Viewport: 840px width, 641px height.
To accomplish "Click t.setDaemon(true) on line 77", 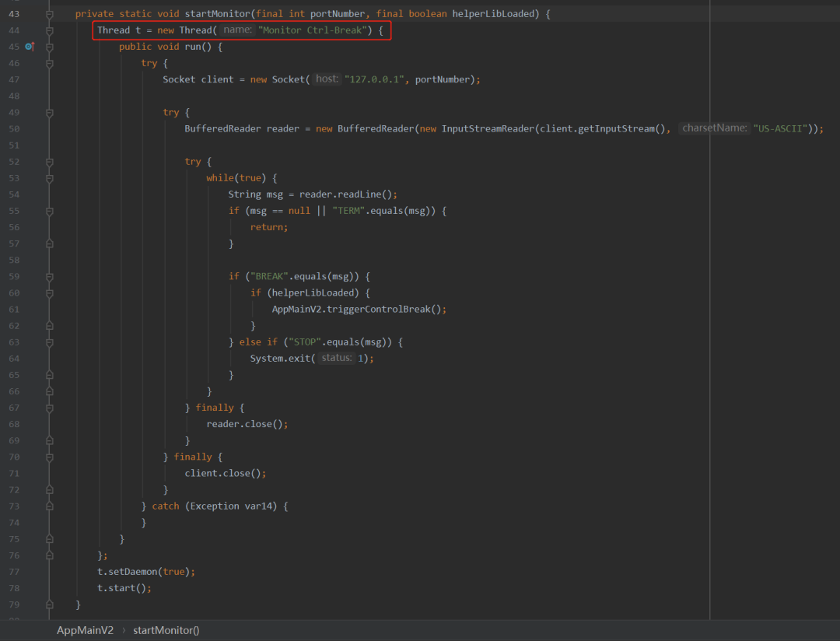I will [x=145, y=572].
